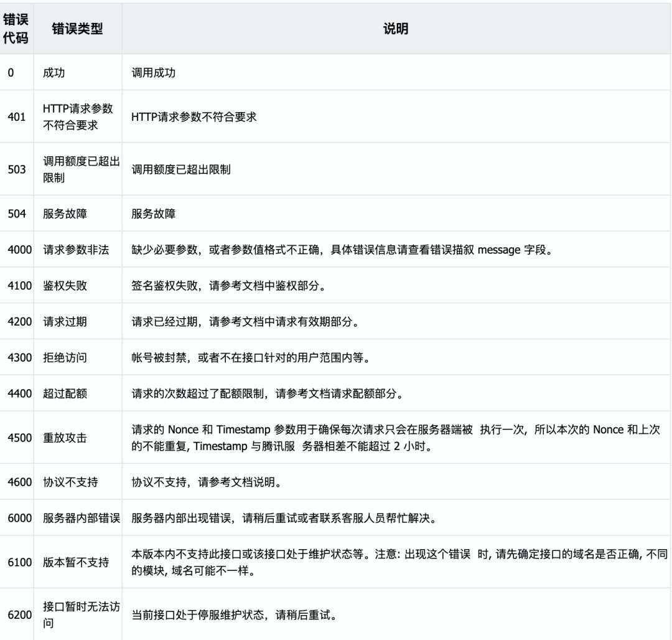
Task: Click description 服务器内部出现错误
Action: [284, 518]
